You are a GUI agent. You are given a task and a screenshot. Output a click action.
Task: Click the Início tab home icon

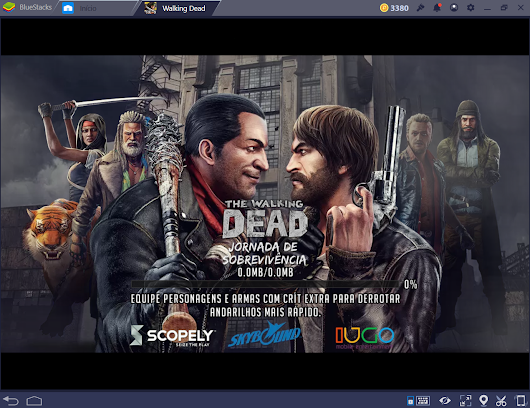tap(68, 8)
